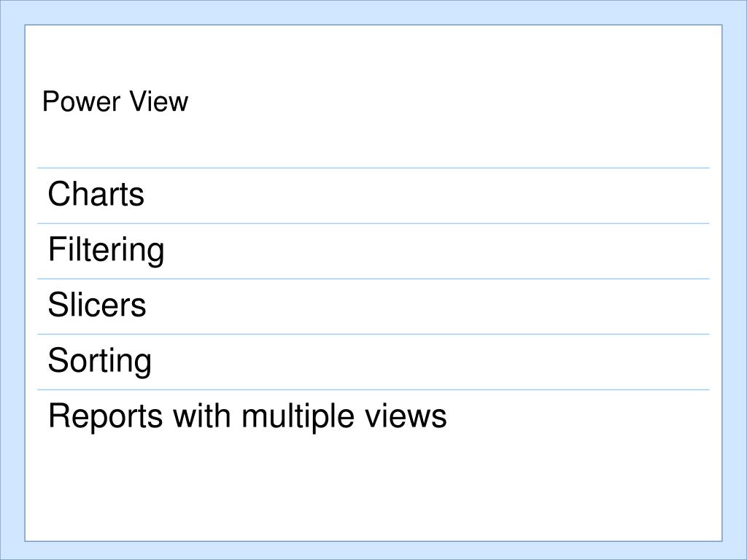Click the word Reports in last row
Image resolution: width=747 pixels, height=560 pixels.
[x=105, y=416]
